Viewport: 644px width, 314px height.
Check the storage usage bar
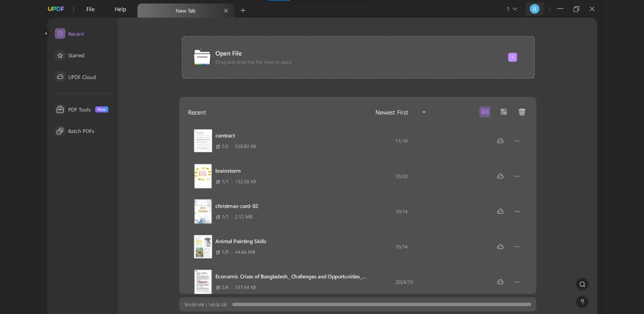pyautogui.click(x=358, y=303)
